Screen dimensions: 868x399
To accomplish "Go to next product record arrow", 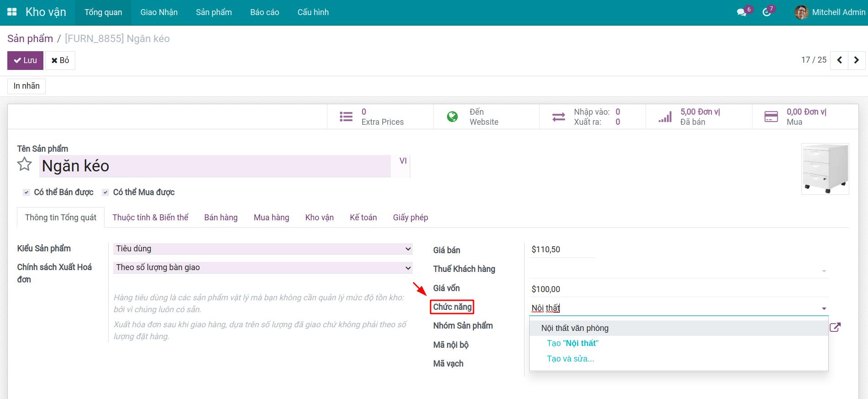I will pyautogui.click(x=856, y=60).
